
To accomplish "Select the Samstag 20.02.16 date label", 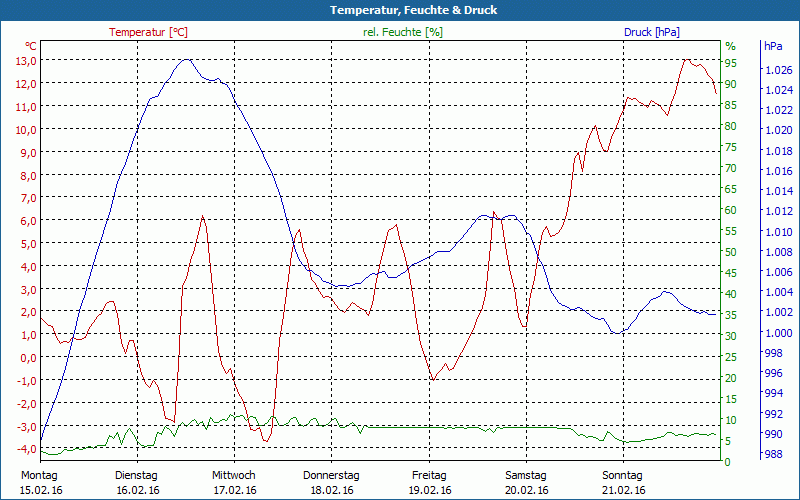I will click(526, 482).
